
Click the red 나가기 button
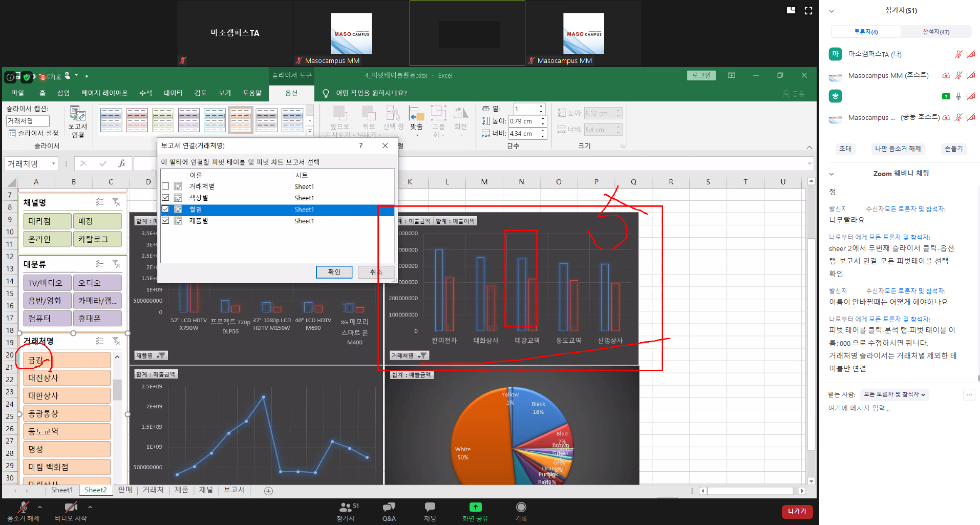[797, 511]
